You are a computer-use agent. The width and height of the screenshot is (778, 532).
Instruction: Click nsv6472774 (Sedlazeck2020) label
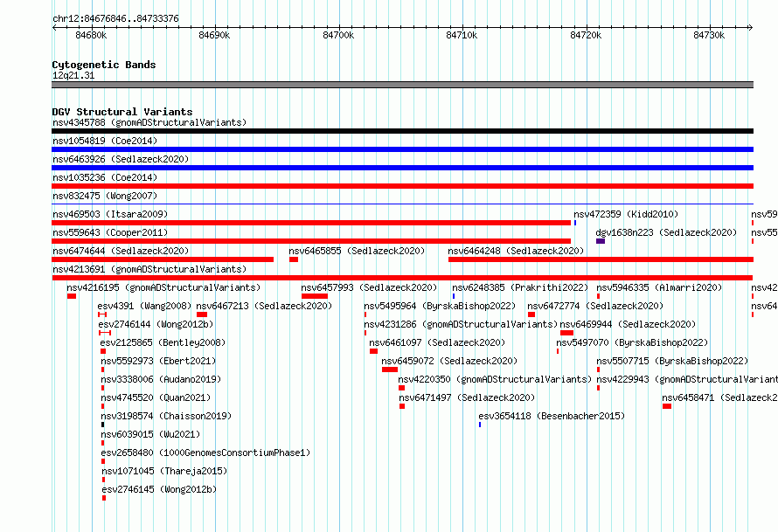tap(595, 306)
